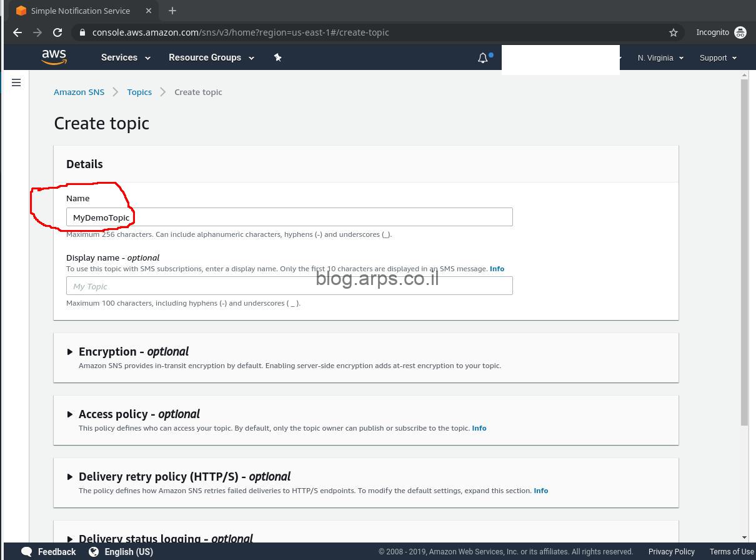
Task: Click the Name input field with MyDemoTopic
Action: pyautogui.click(x=289, y=217)
